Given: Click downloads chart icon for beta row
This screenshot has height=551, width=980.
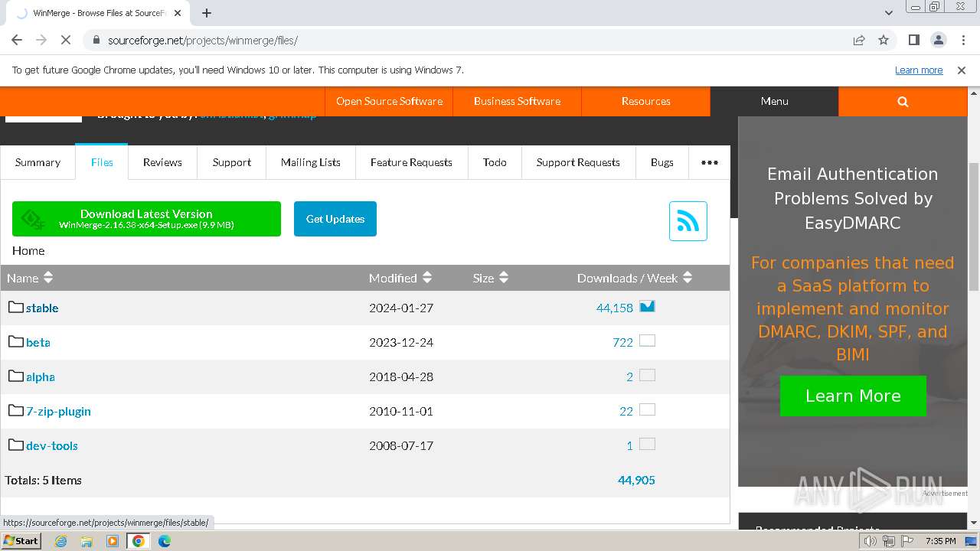Looking at the screenshot, I should pyautogui.click(x=647, y=341).
